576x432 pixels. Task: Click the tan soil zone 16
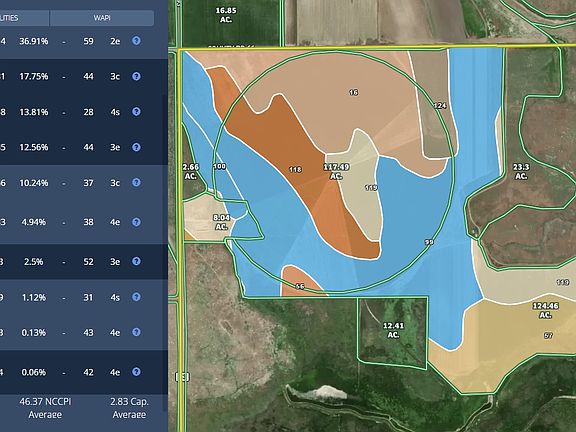(x=353, y=92)
